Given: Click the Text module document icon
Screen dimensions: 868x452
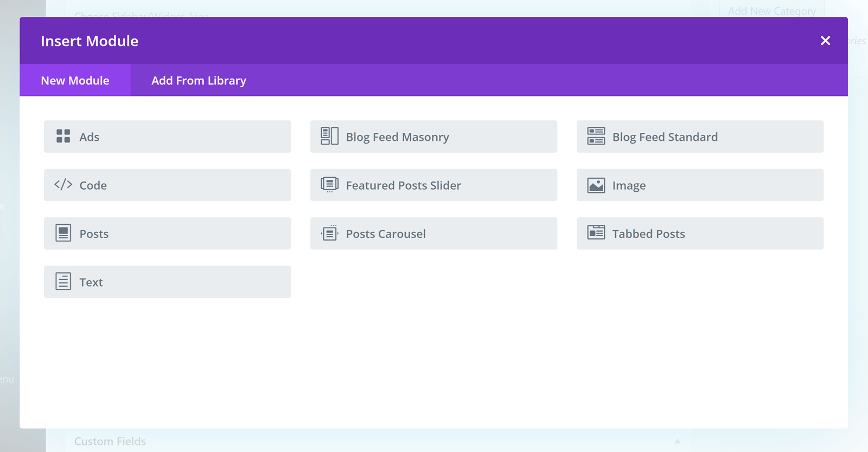Looking at the screenshot, I should (63, 281).
